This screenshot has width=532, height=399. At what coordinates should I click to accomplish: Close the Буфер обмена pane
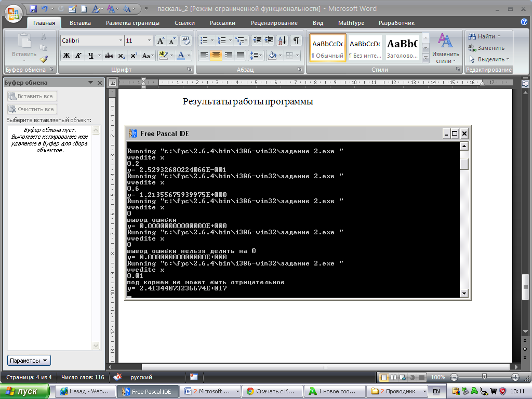point(100,83)
